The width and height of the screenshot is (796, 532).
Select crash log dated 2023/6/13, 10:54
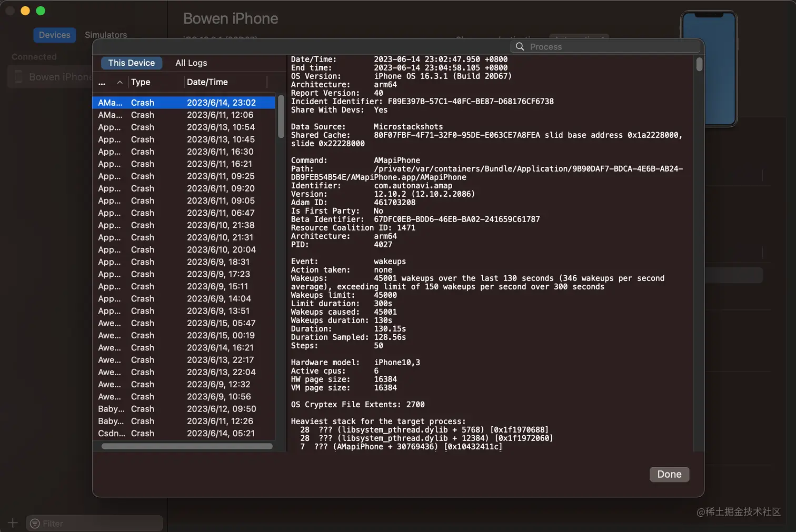[184, 127]
